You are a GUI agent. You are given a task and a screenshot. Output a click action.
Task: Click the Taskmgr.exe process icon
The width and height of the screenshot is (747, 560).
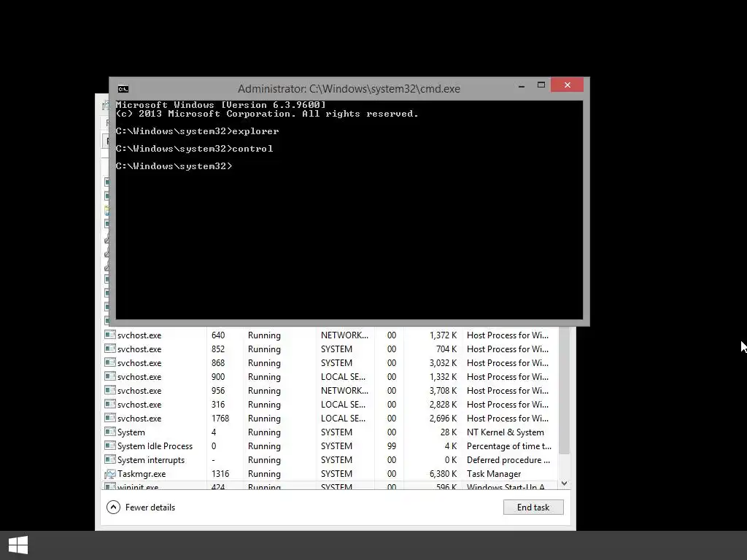tap(110, 474)
